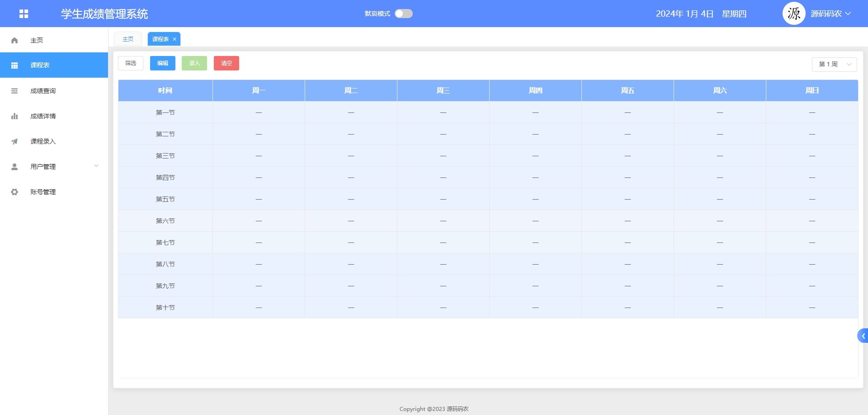
Task: Open the right-edge collapse arrow panel
Action: 863,336
